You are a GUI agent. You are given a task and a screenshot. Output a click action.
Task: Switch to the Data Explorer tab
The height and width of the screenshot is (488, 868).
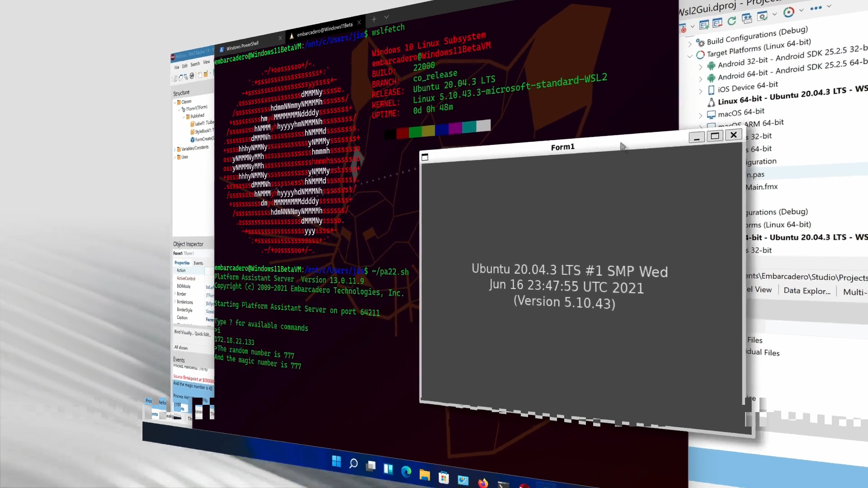[807, 291]
